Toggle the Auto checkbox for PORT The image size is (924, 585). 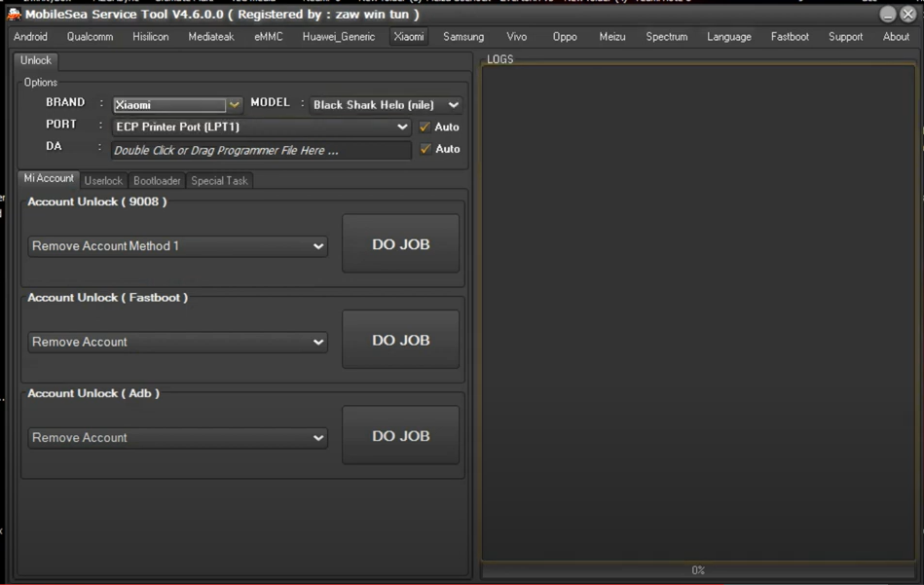coord(425,127)
